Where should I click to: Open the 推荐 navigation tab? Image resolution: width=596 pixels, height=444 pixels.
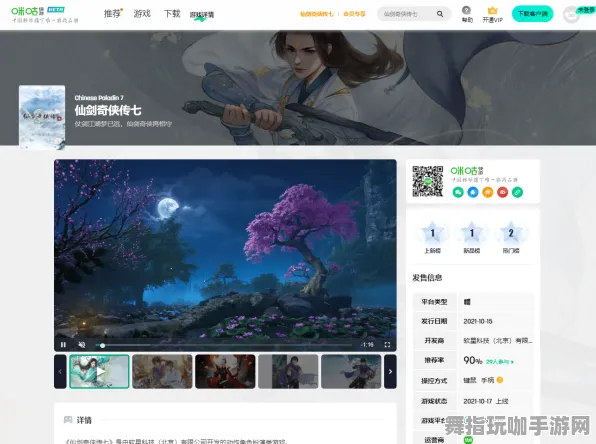pos(112,14)
